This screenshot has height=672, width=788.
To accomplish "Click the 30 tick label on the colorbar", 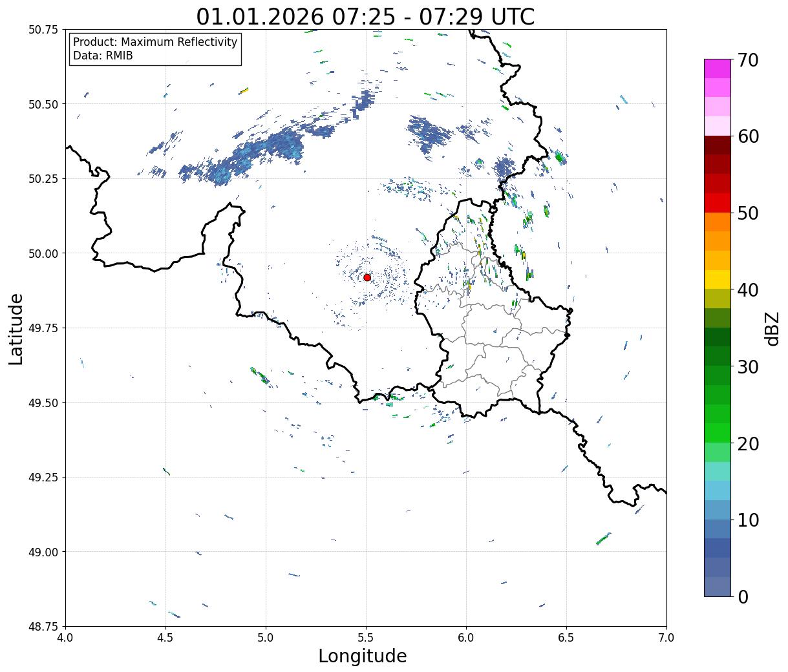I will pos(747,367).
